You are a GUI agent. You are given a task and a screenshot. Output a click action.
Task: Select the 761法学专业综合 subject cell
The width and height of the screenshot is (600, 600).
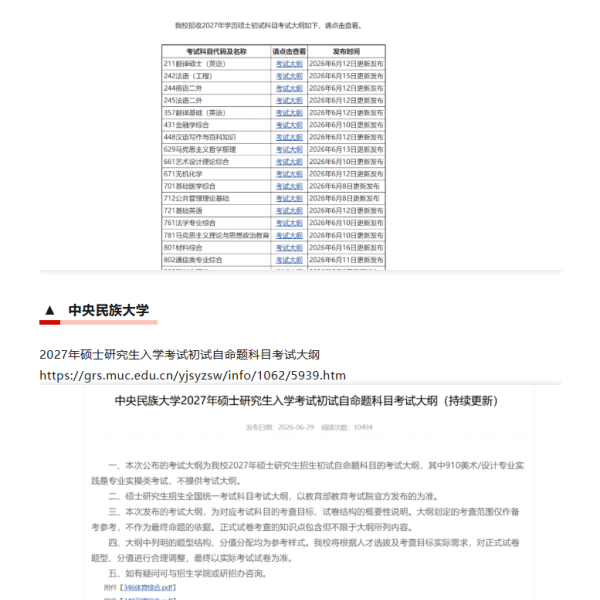coord(216,223)
